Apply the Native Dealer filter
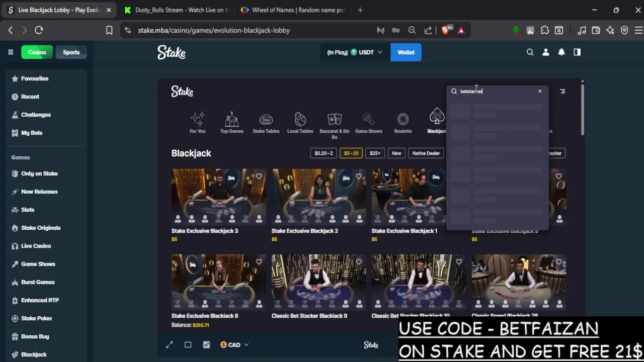Image resolution: width=644 pixels, height=362 pixels. coord(426,153)
